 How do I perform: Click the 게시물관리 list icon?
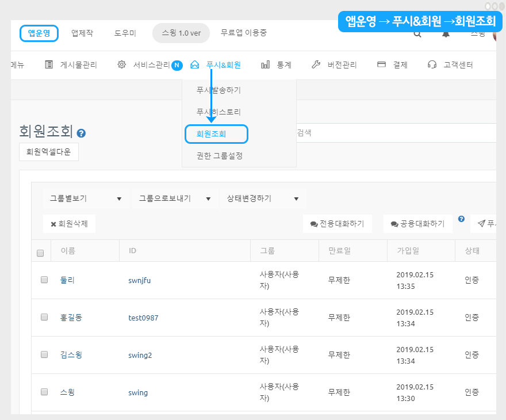tap(49, 65)
